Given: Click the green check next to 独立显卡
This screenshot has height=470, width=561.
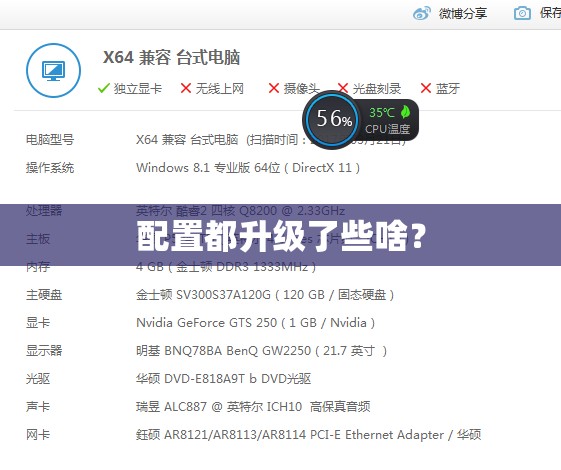Looking at the screenshot, I should pos(103,88).
